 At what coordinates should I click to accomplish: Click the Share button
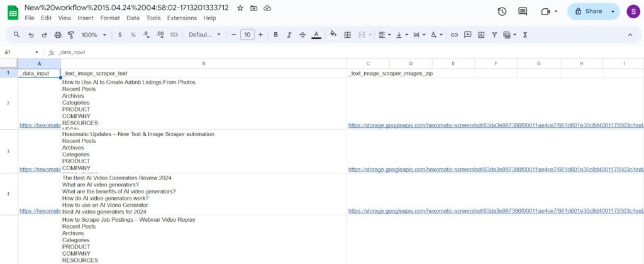pyautogui.click(x=589, y=11)
